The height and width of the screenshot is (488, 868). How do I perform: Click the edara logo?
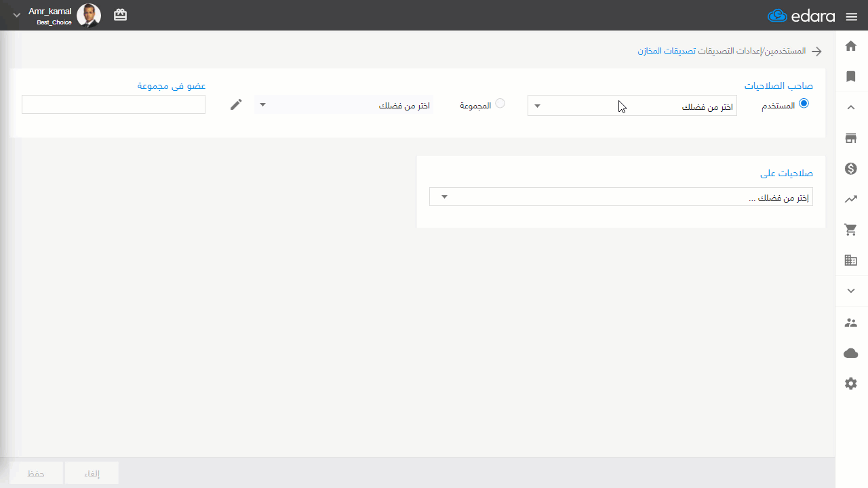(801, 16)
